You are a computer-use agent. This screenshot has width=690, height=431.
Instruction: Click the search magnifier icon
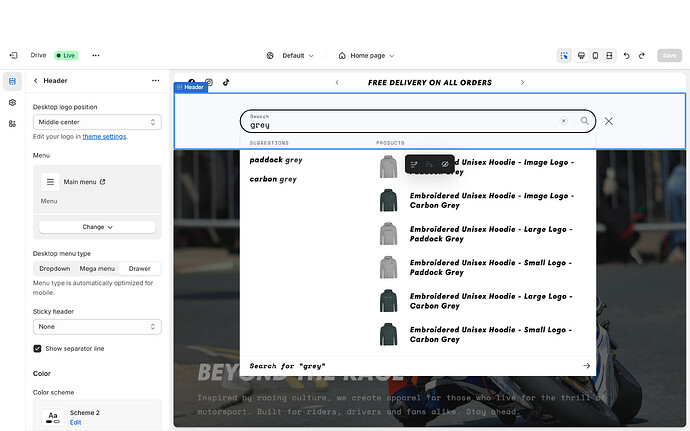tap(585, 121)
